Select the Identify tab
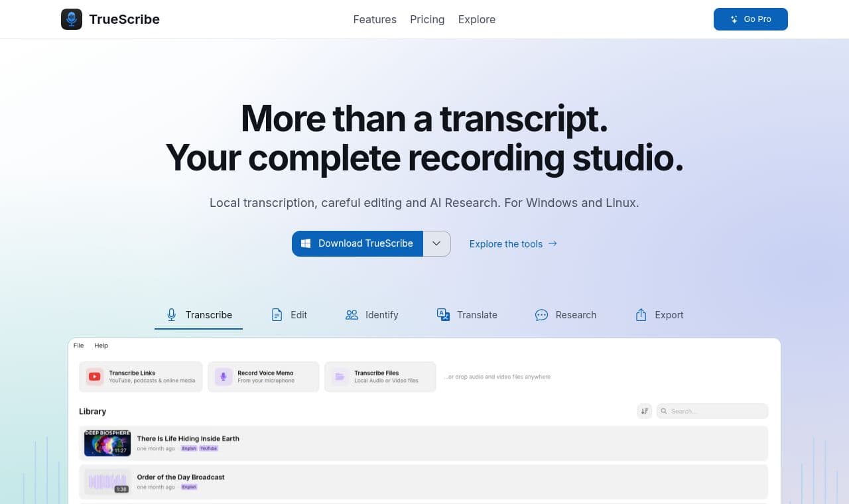Image resolution: width=849 pixels, height=504 pixels. [372, 315]
